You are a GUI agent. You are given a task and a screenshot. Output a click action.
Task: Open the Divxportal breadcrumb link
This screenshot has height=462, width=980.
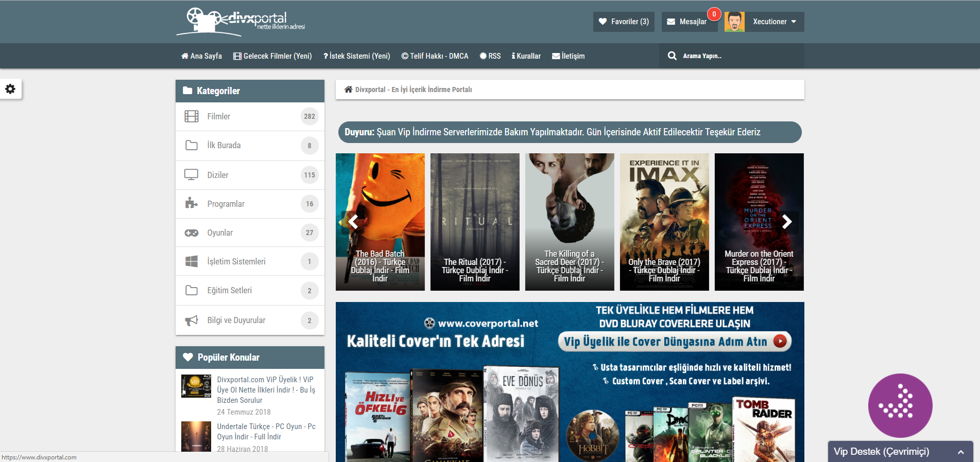(x=413, y=90)
